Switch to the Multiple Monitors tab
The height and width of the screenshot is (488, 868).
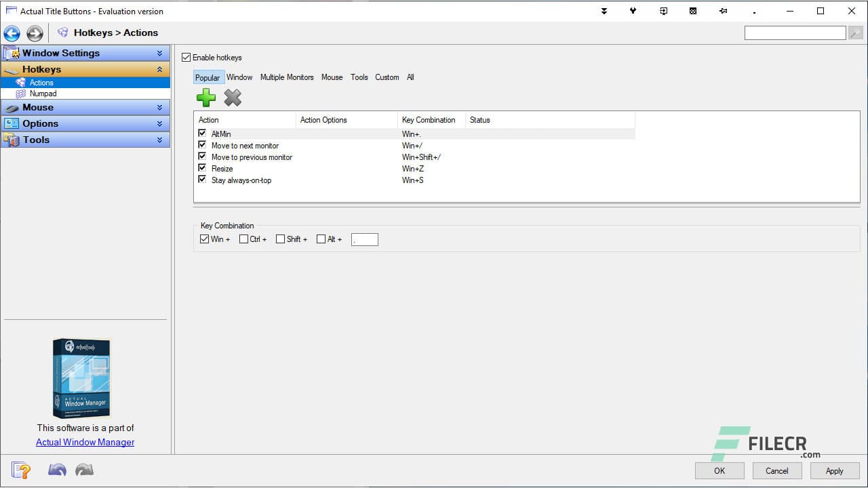pos(286,77)
